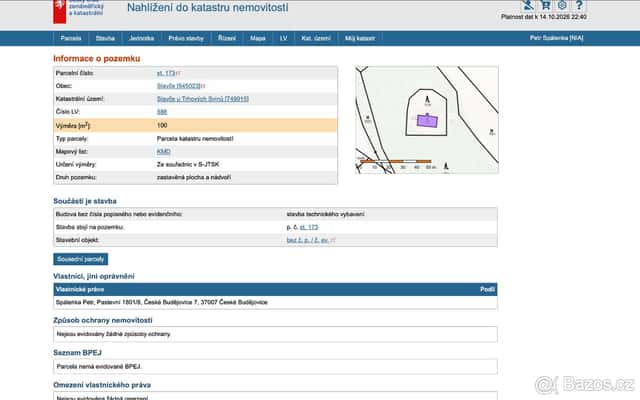Open the settings gear icon

pos(562,5)
